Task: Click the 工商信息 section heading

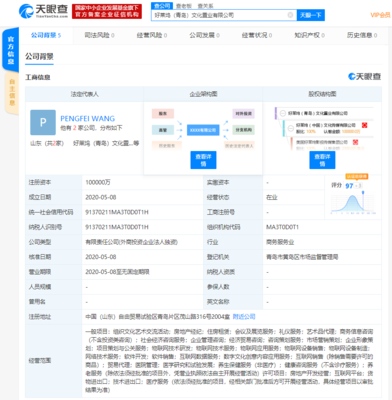Action: [x=38, y=77]
